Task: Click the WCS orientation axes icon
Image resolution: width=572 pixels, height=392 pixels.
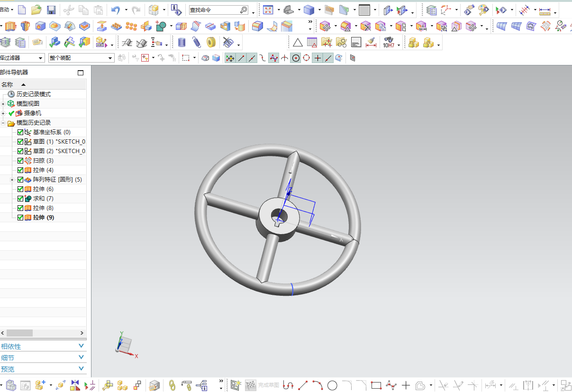Action: [446, 9]
